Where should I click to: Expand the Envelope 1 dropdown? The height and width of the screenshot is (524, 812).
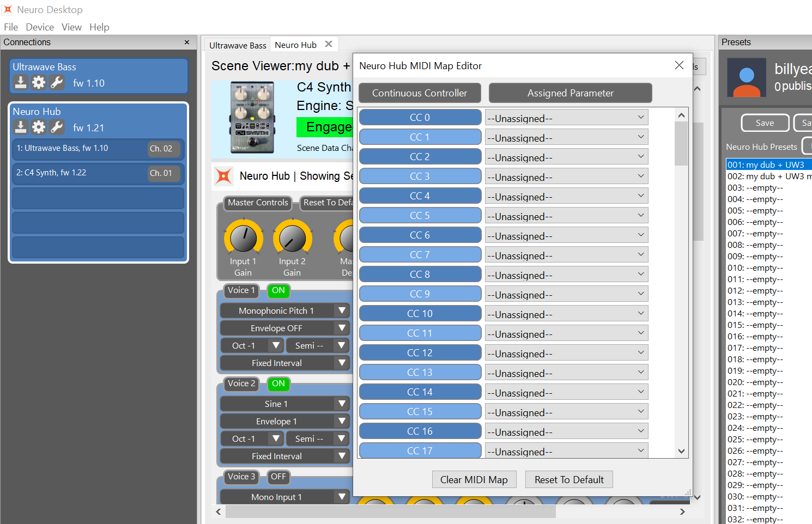[x=284, y=421]
